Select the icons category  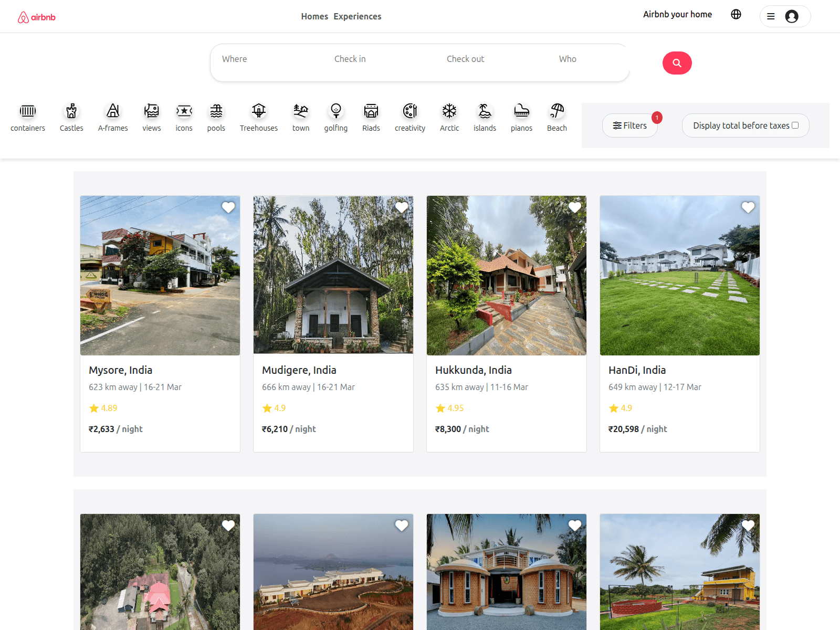[x=184, y=111]
